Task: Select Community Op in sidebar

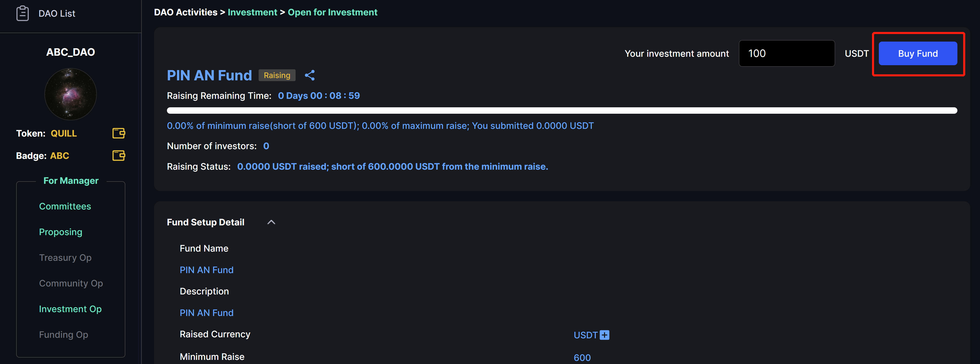Action: point(71,283)
